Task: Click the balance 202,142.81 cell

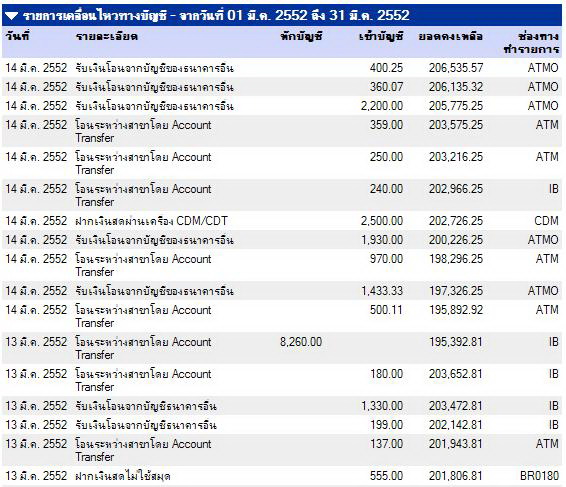Action: (456, 425)
